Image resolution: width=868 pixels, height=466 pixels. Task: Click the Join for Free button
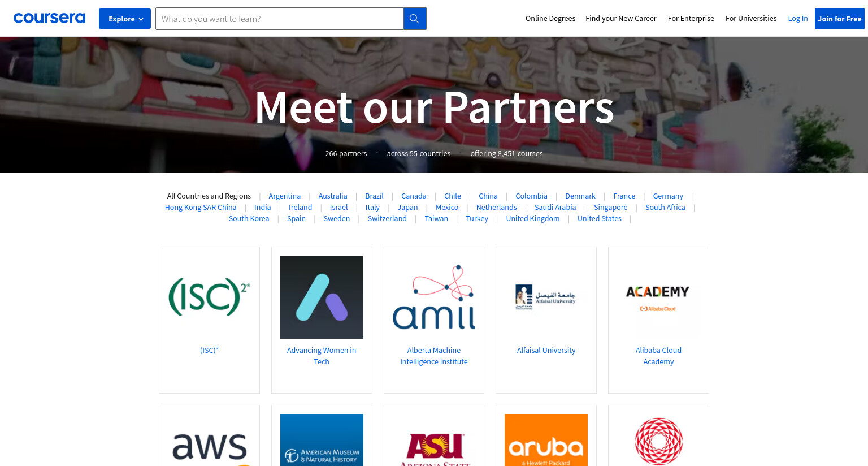click(840, 19)
